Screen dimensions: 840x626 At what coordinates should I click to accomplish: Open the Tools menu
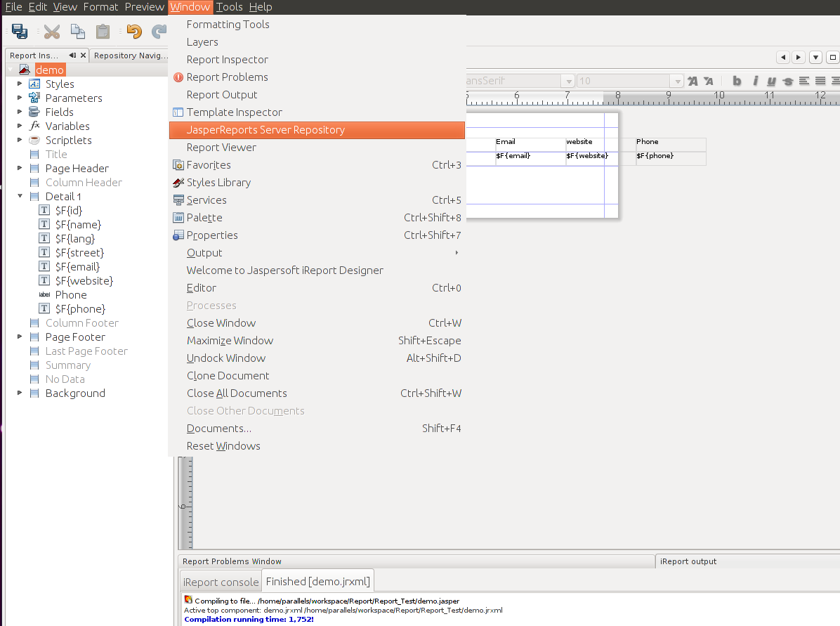(229, 7)
